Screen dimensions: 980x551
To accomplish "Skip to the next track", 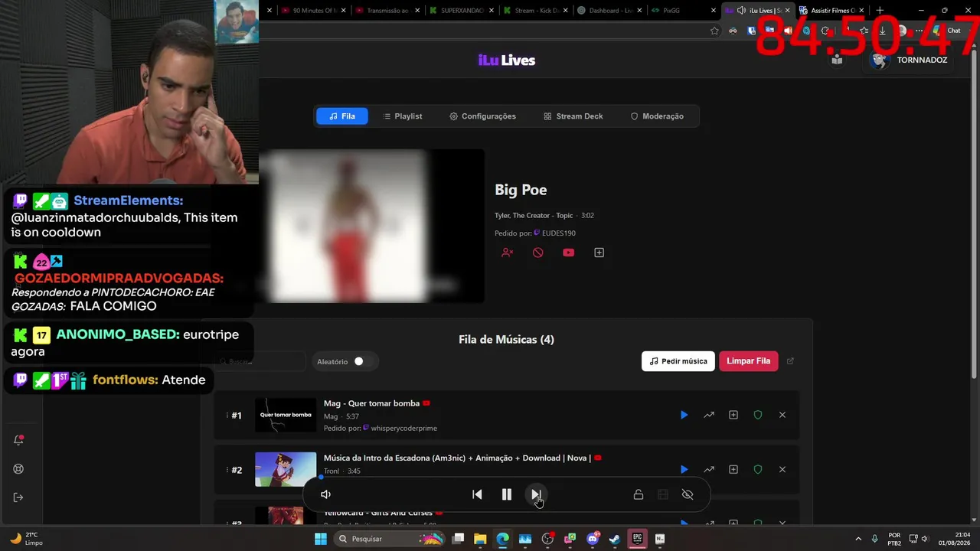I will [x=536, y=494].
